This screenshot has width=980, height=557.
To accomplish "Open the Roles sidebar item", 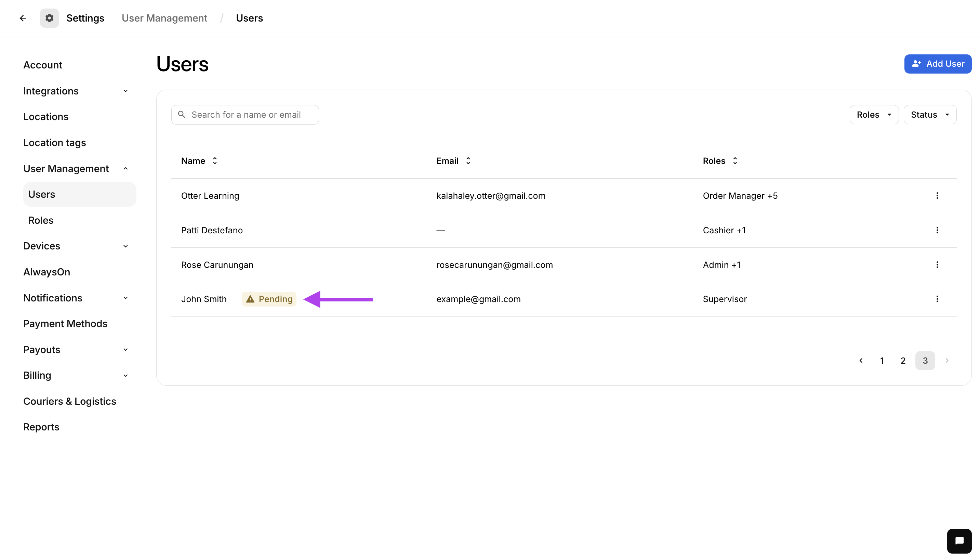I will (40, 220).
